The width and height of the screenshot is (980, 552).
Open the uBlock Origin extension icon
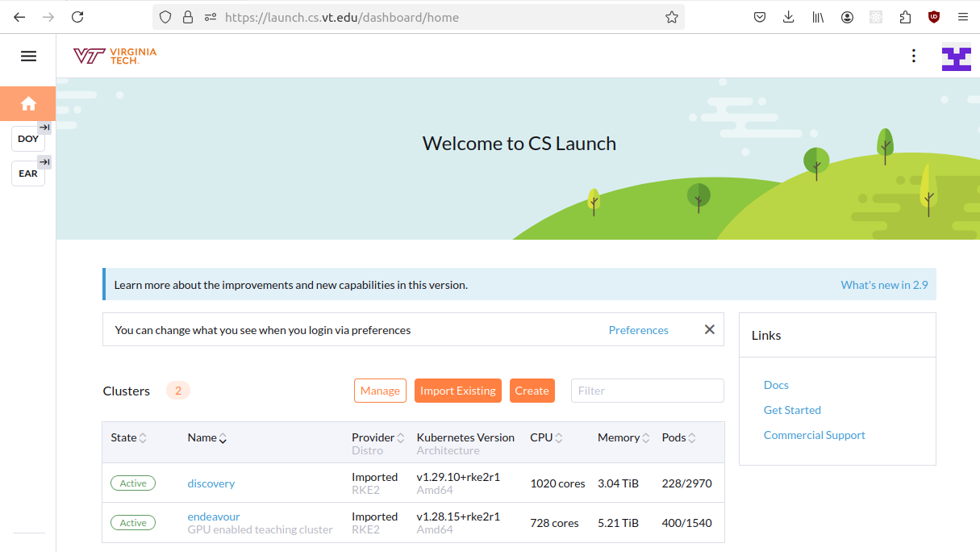(x=934, y=17)
